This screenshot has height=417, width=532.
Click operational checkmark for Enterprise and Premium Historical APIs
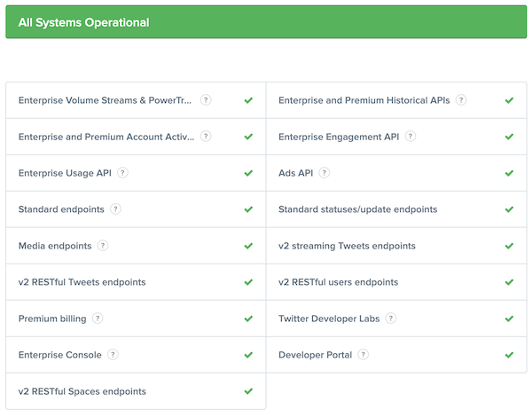pyautogui.click(x=509, y=100)
